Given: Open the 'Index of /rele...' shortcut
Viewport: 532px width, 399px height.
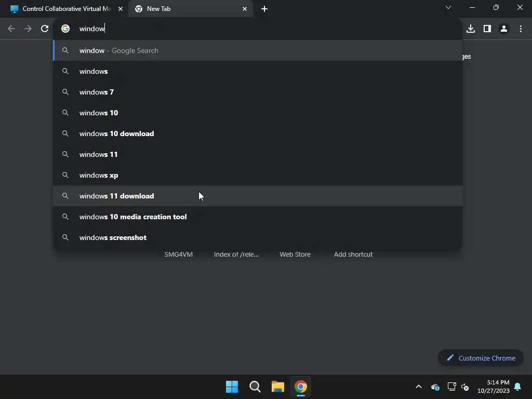Looking at the screenshot, I should pyautogui.click(x=236, y=255).
